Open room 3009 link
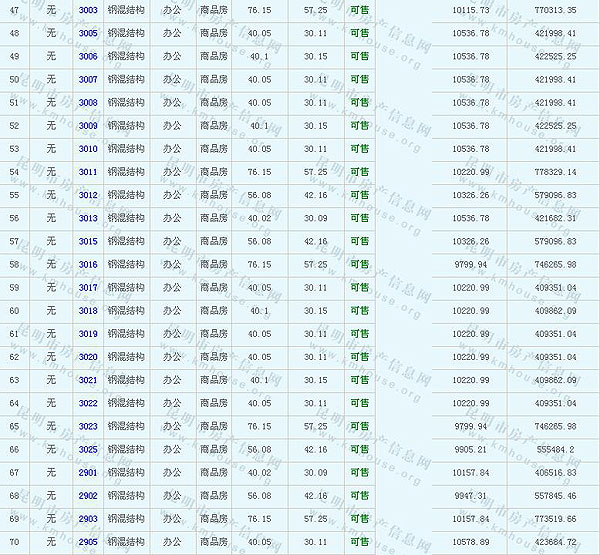 click(88, 126)
